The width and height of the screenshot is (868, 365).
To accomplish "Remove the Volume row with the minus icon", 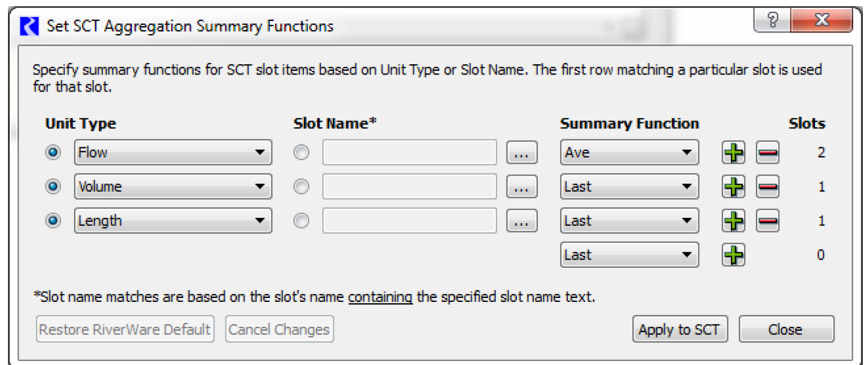I will 767,187.
